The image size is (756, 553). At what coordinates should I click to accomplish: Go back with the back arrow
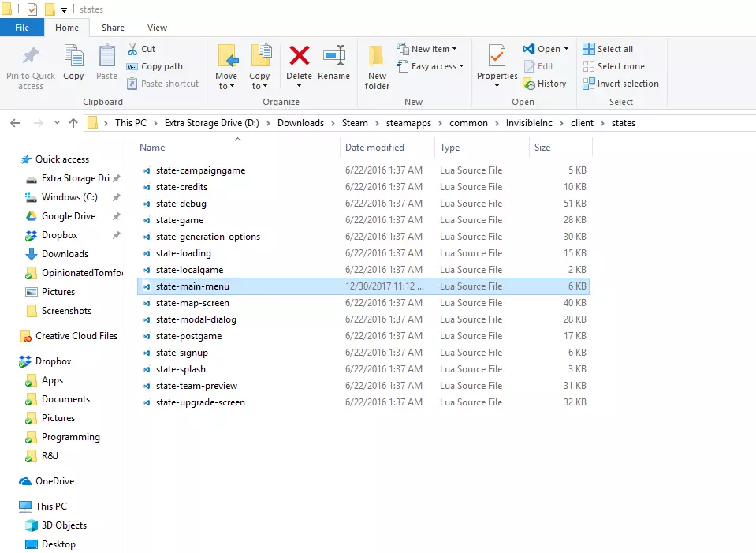click(x=15, y=123)
